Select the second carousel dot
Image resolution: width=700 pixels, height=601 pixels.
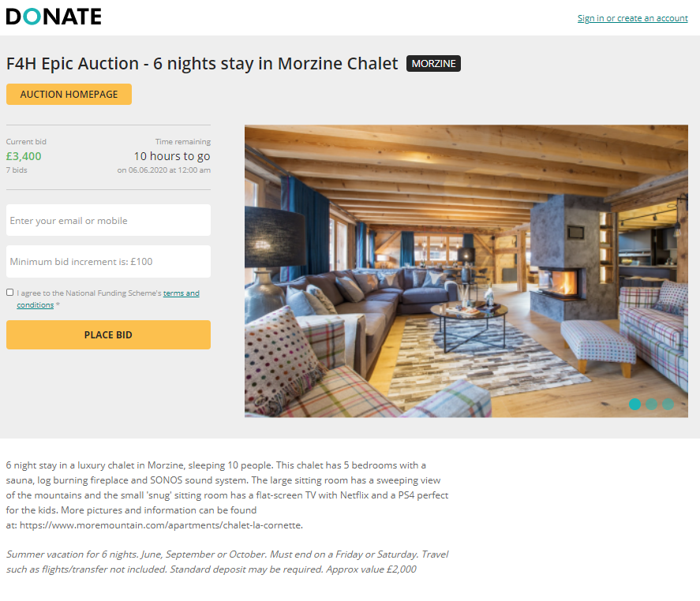(x=651, y=405)
